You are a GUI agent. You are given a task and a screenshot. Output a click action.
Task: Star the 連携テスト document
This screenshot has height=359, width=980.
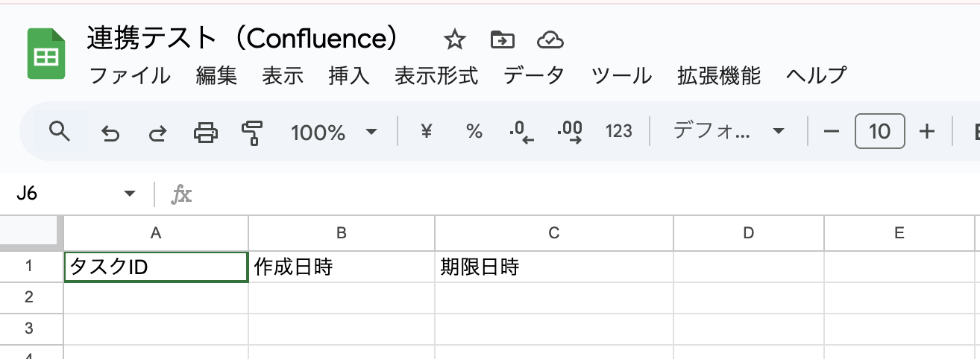[x=454, y=39]
